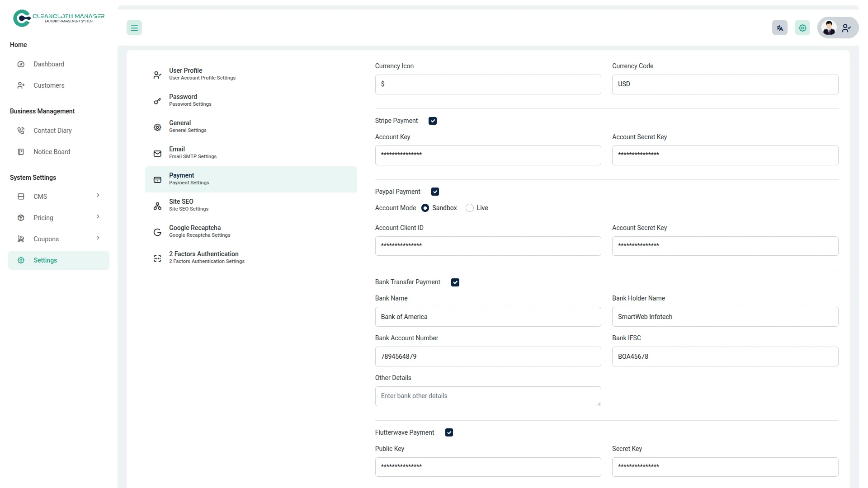Uncheck the Stripe Payment checkbox
868x488 pixels.
coord(433,121)
